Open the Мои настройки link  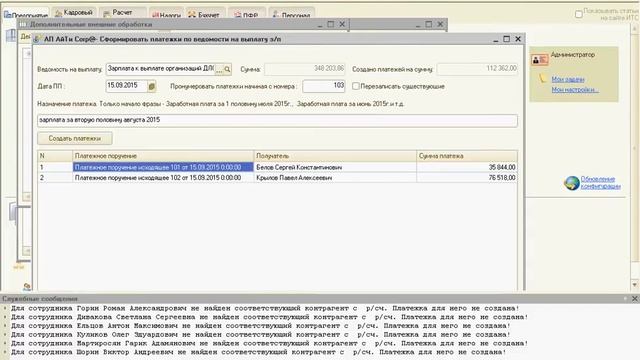point(575,89)
